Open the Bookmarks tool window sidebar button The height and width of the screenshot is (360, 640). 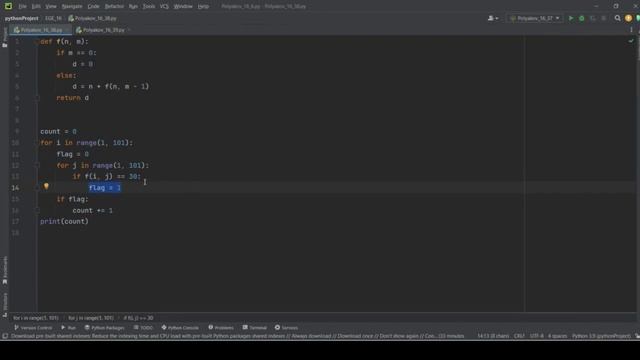pos(5,271)
